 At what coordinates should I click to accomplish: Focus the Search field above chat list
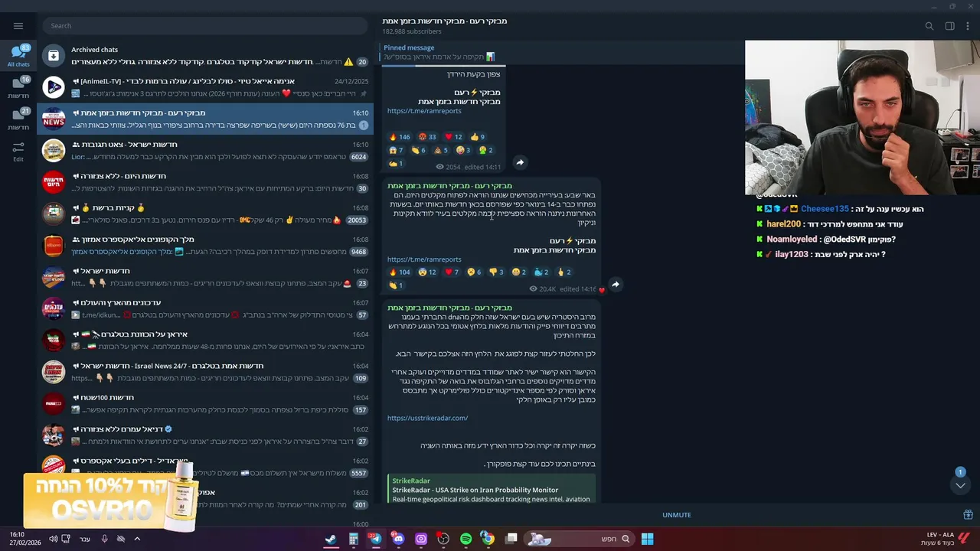tap(205, 26)
